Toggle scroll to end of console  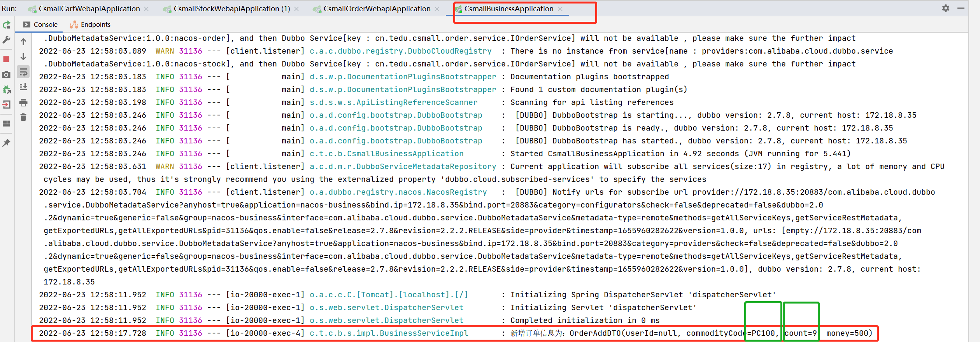pyautogui.click(x=23, y=87)
